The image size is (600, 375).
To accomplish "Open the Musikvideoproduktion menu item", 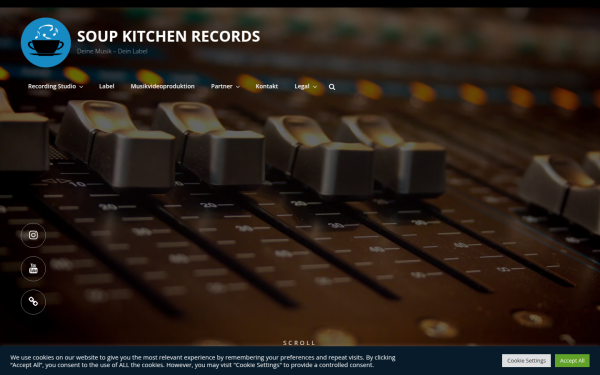I will 162,86.
